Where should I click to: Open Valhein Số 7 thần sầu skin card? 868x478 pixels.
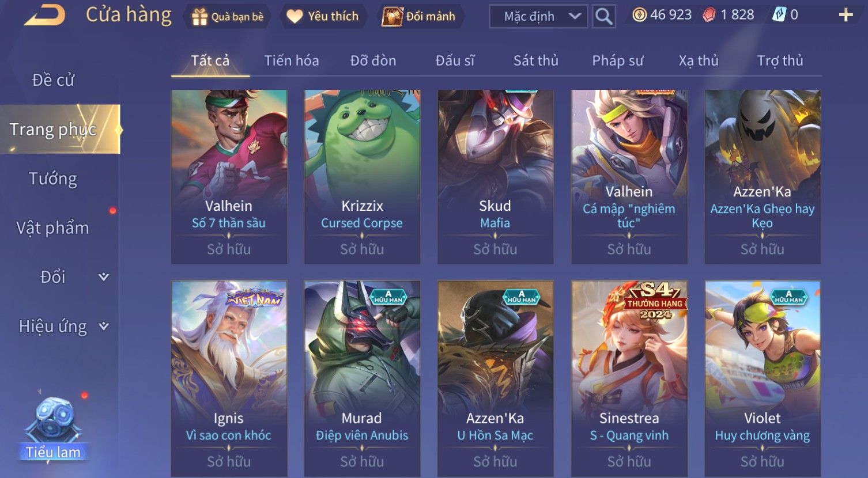click(x=229, y=177)
